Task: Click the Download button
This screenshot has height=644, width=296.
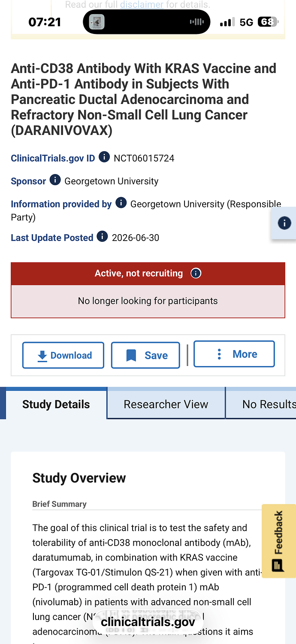Action: coord(63,355)
